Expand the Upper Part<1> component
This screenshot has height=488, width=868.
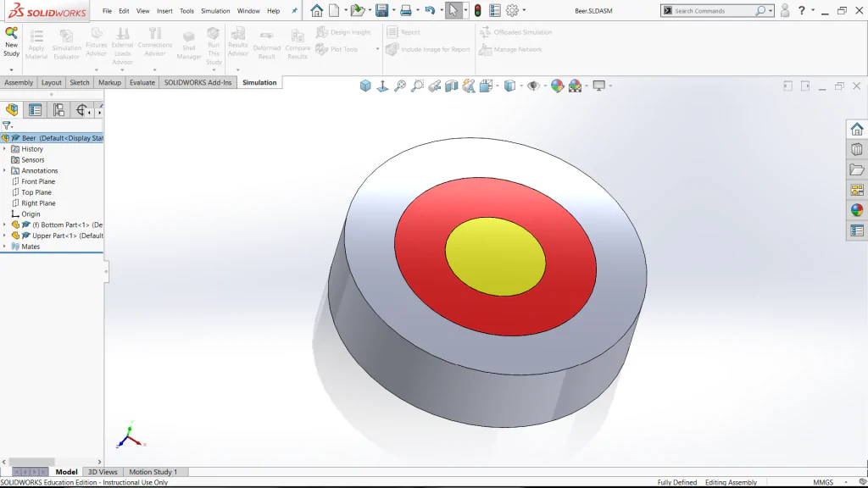click(5, 236)
